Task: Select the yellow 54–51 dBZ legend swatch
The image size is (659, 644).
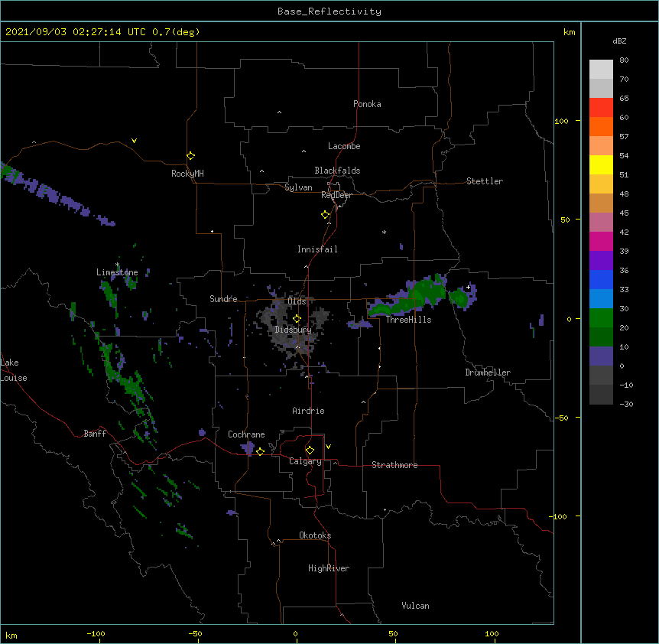Action: click(601, 164)
